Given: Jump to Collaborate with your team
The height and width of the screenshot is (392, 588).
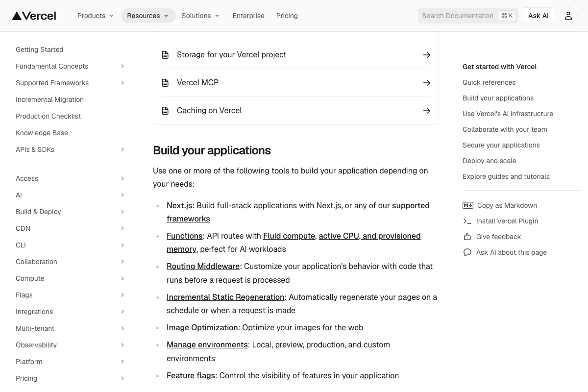Looking at the screenshot, I should (505, 129).
